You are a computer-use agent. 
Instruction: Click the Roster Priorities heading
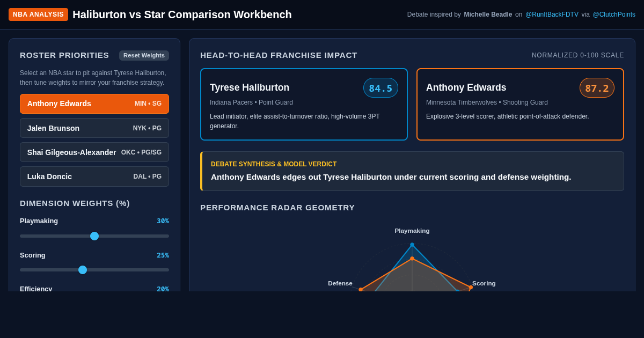pos(64,55)
